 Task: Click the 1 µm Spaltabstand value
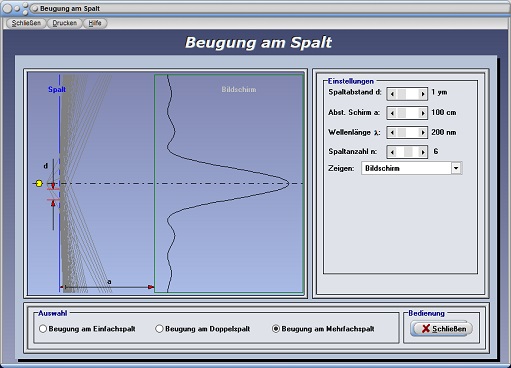pos(439,92)
